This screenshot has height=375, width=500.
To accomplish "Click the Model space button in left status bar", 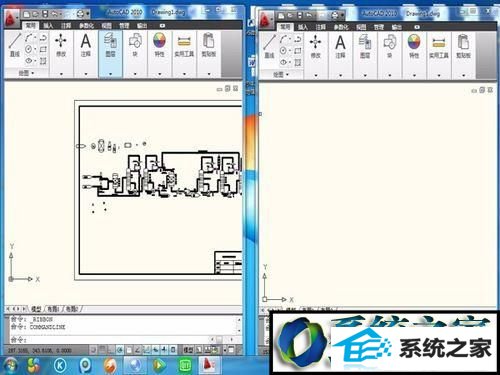I will (x=188, y=350).
